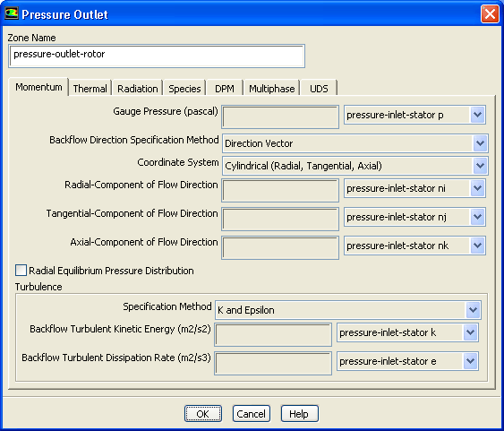Open the Multiphase tab

pos(271,88)
